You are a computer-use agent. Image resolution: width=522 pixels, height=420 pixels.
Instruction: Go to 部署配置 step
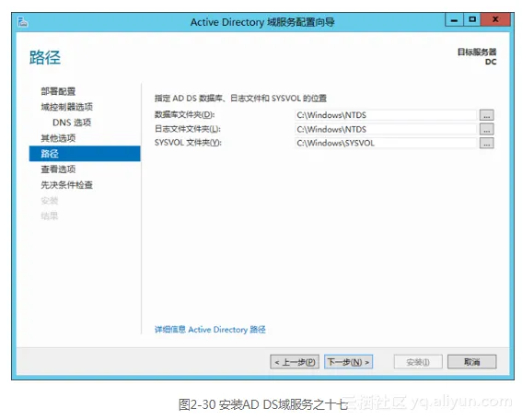[x=58, y=91]
